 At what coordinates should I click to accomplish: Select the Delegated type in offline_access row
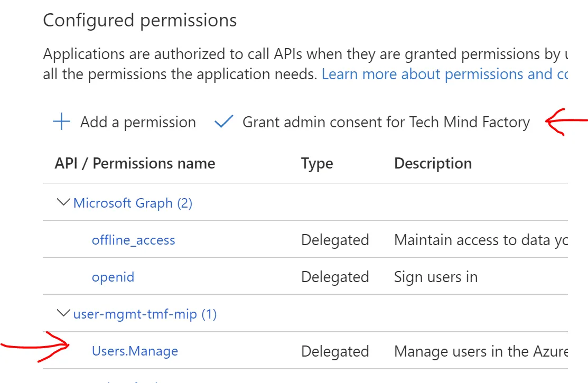coord(335,240)
